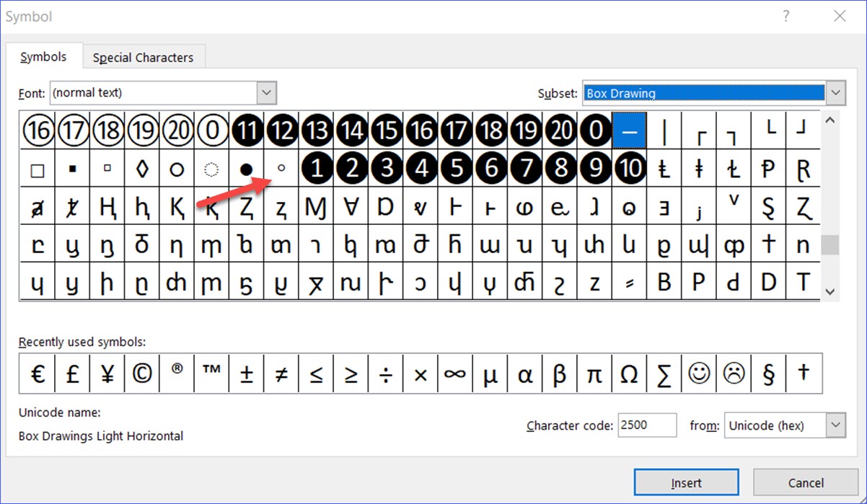Pick the not-equal sign from recent symbols
This screenshot has height=504, width=867.
[281, 374]
